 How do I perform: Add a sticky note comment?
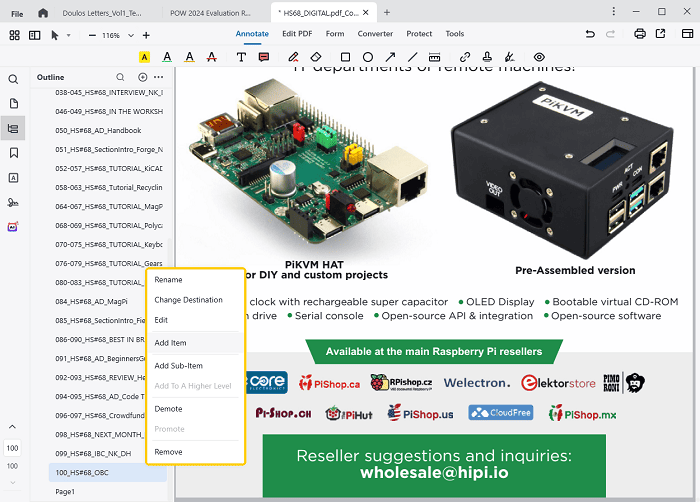[264, 57]
